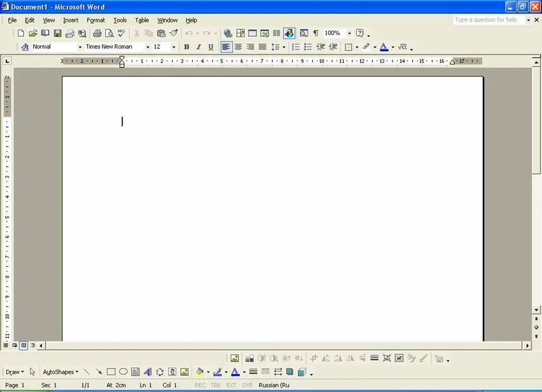This screenshot has width=542, height=392.
Task: Open the Insert menu
Action: pos(71,20)
